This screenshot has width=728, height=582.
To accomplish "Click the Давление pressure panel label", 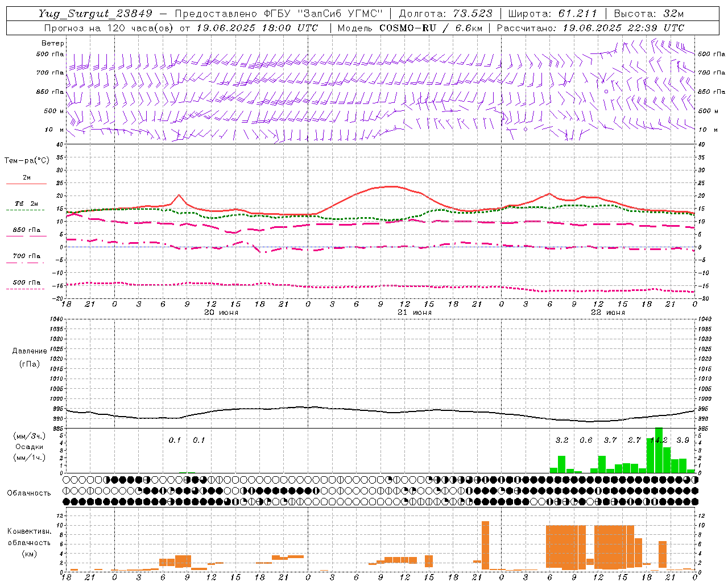I will (x=30, y=351).
